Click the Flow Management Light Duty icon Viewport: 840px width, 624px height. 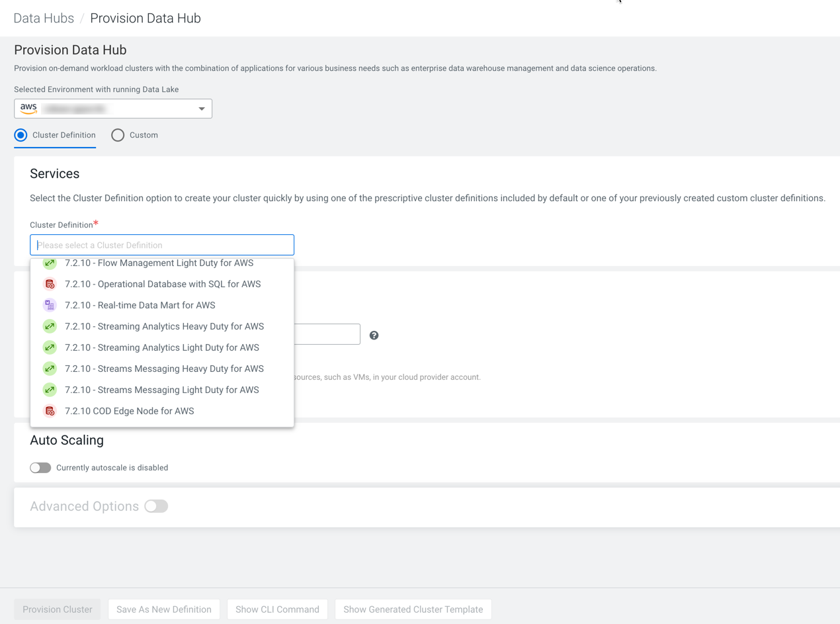[50, 263]
